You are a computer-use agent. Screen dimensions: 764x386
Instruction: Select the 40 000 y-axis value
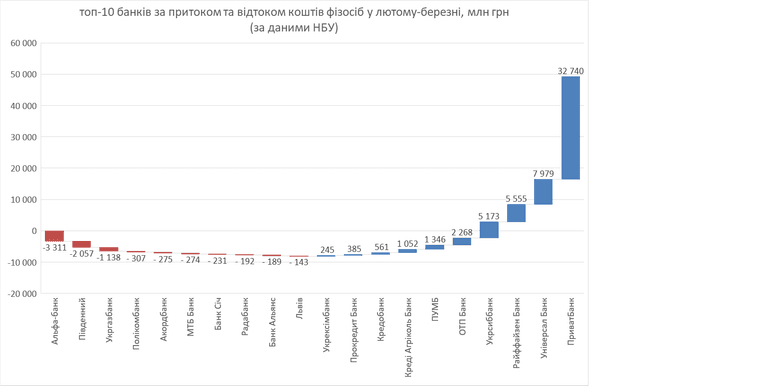[23, 106]
